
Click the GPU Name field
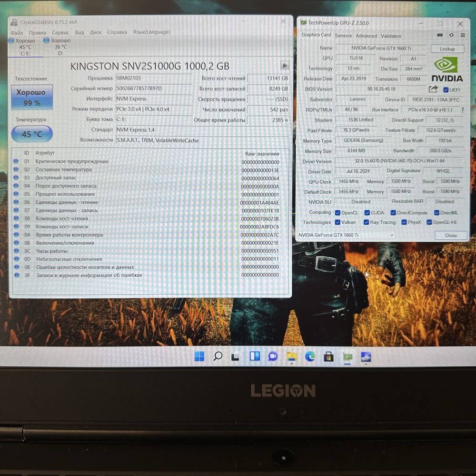tap(381, 48)
